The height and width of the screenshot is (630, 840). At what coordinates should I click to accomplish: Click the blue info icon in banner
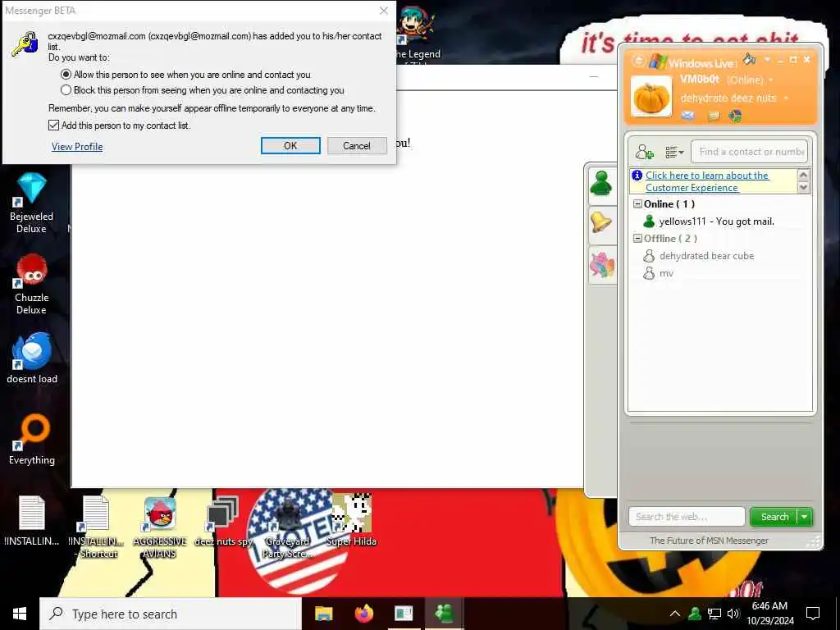tap(637, 176)
